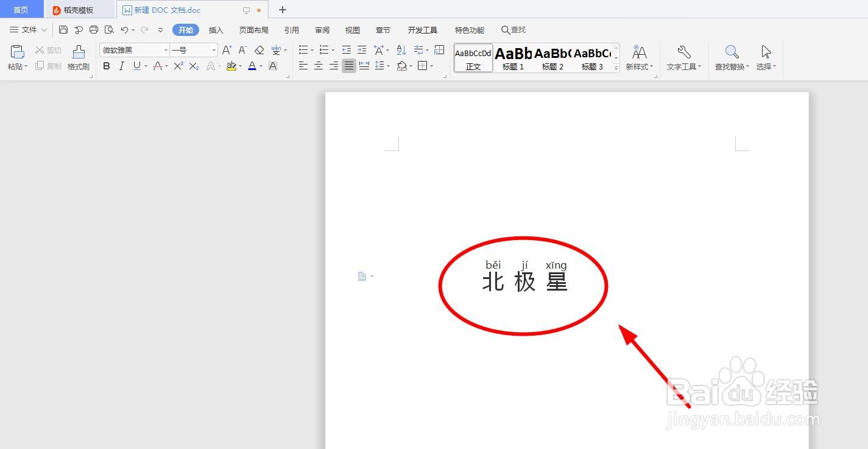
Task: Open the 稻壳模板 templates tab
Action: (x=79, y=10)
